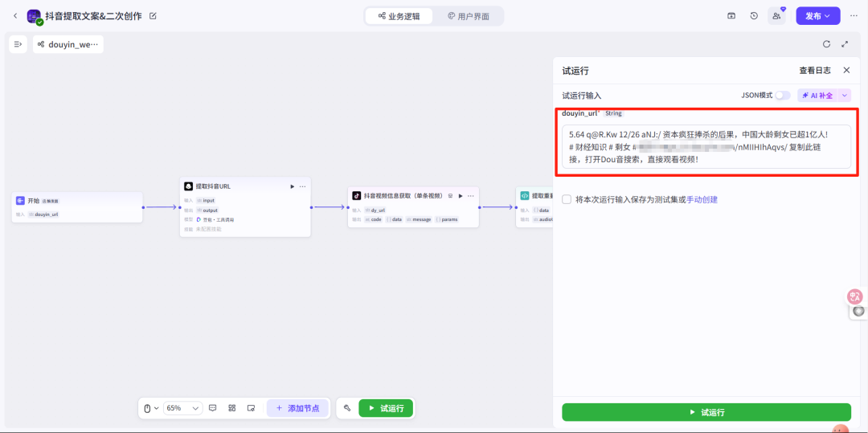Image resolution: width=868 pixels, height=433 pixels.
Task: Click the 试运行 button in bottom toolbar
Action: tap(386, 408)
